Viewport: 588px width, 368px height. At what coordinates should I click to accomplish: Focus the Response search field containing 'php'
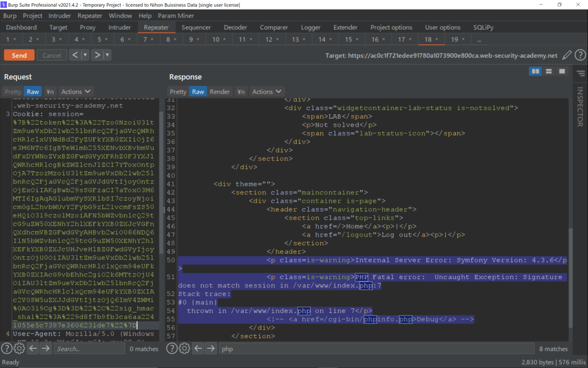click(376, 349)
